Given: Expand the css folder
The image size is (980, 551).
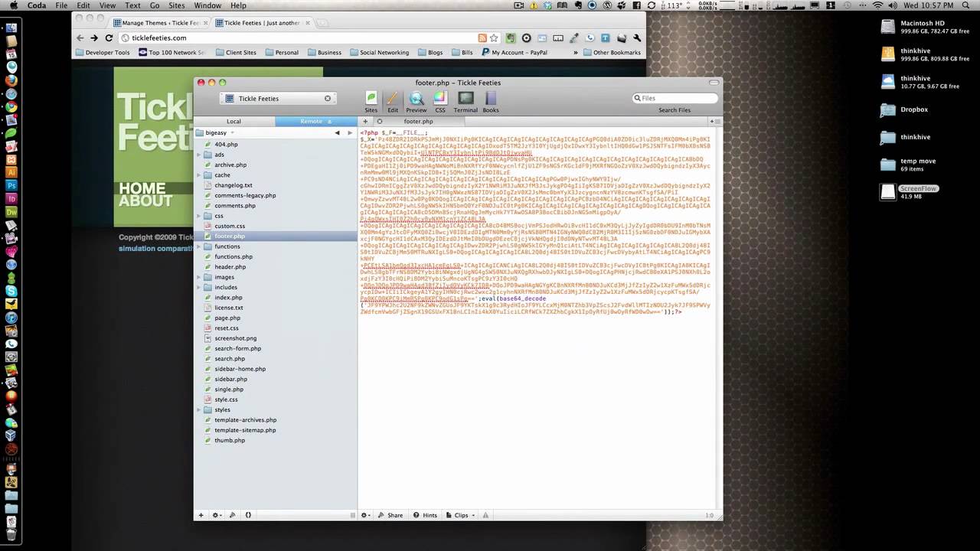Looking at the screenshot, I should (199, 216).
